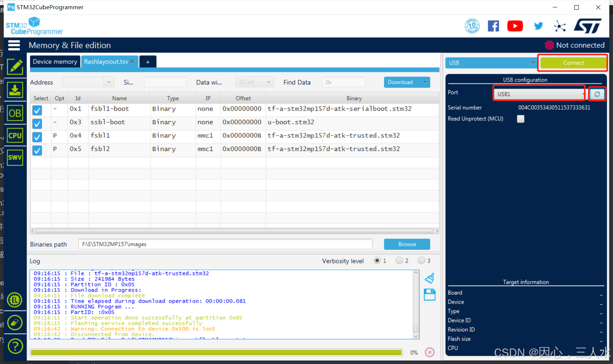Click the ST community network icon
Image resolution: width=613 pixels, height=364 pixels.
560,26
